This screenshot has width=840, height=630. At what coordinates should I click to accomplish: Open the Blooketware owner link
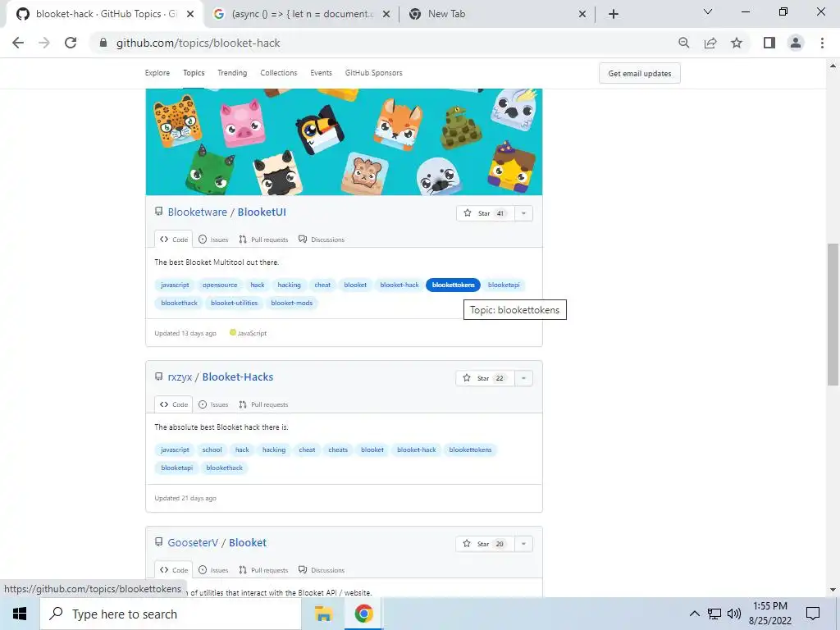[197, 212]
